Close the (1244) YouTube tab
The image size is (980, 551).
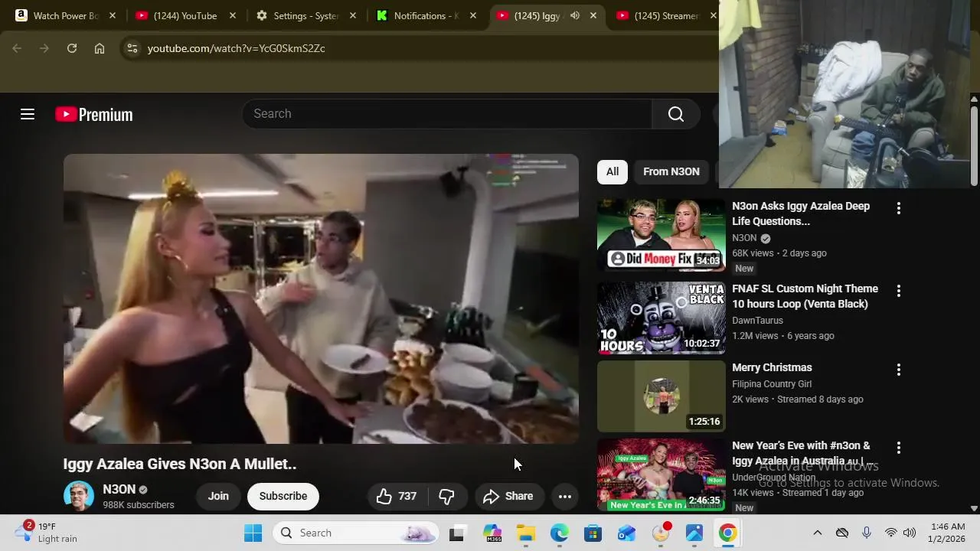(233, 15)
